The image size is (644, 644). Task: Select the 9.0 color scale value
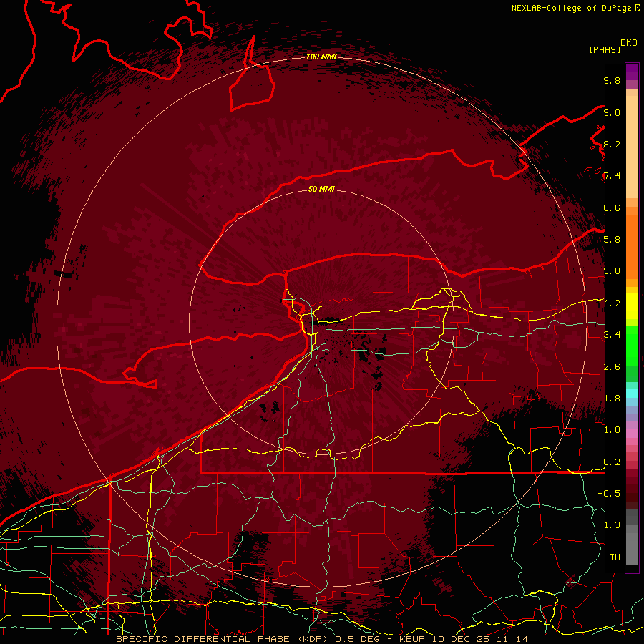[x=612, y=112]
